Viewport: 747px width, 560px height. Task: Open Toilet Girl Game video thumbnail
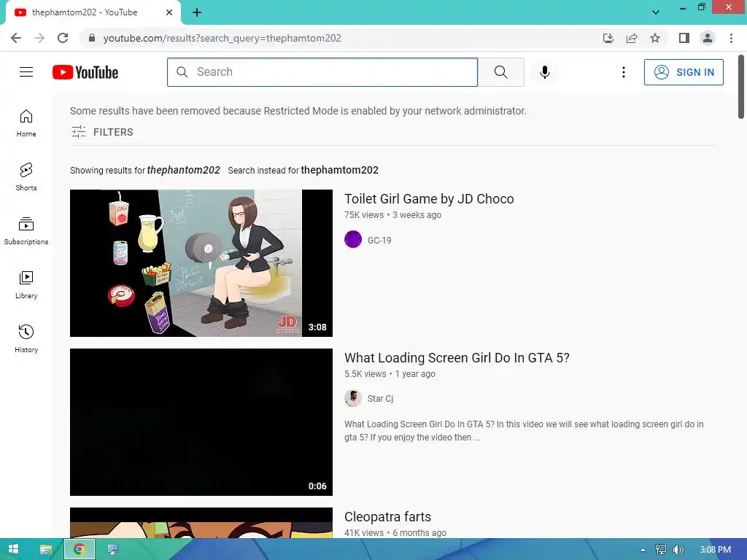[x=201, y=262]
